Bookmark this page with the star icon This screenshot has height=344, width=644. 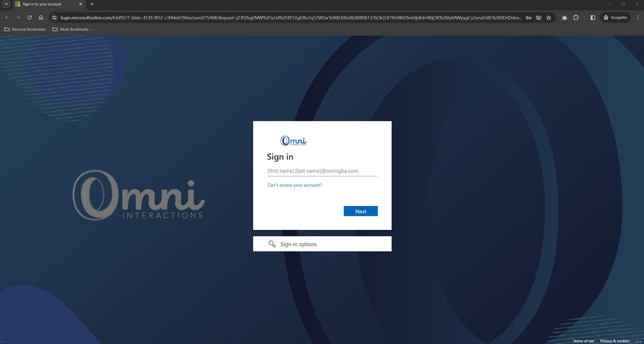(x=549, y=18)
